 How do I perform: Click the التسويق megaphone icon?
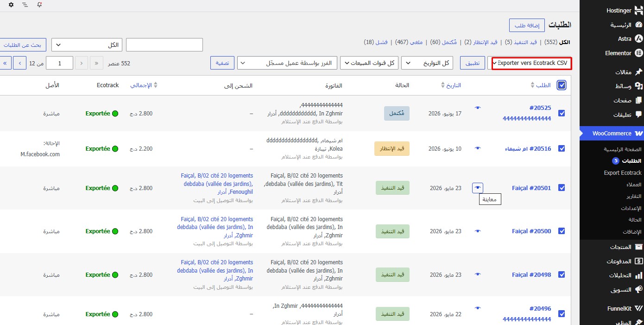[x=638, y=289]
